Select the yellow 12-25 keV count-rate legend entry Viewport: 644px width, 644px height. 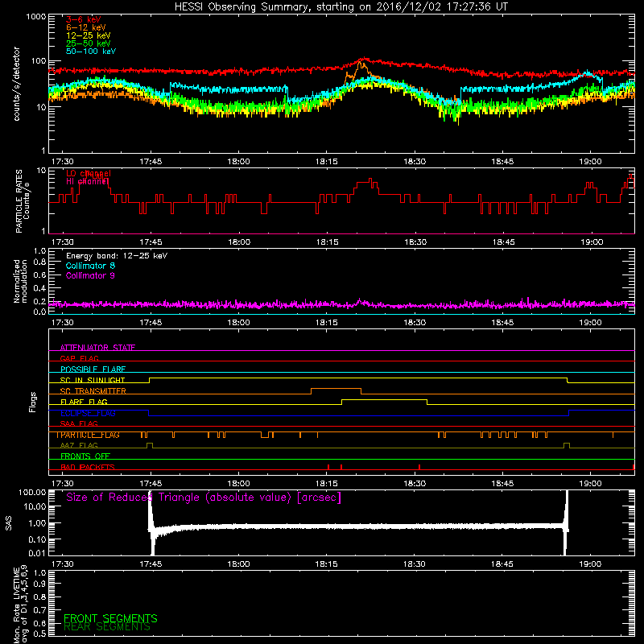(x=89, y=35)
